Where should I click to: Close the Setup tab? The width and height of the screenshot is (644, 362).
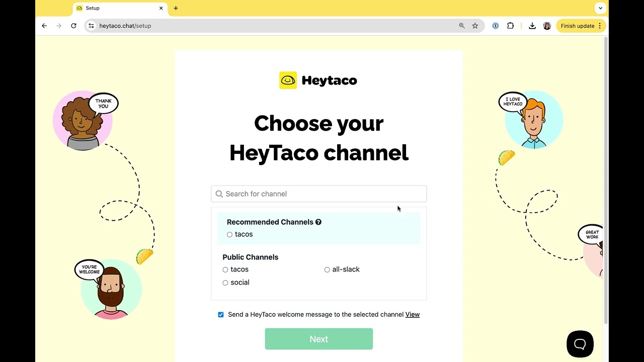[161, 8]
